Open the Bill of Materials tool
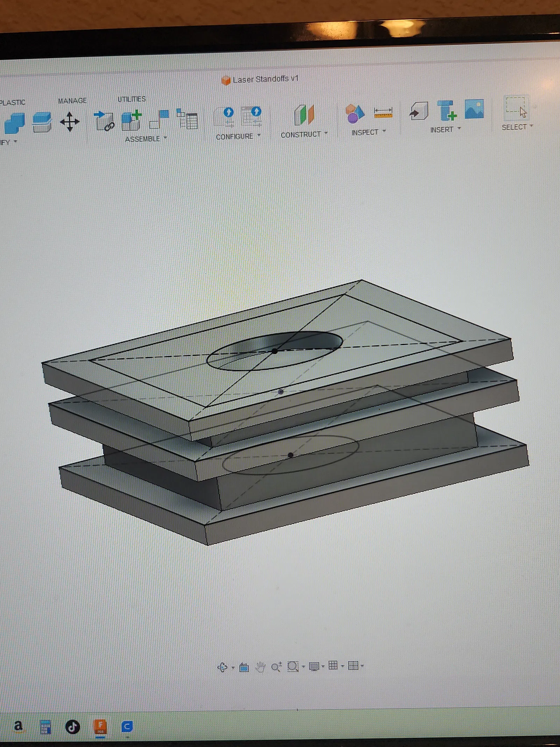This screenshot has width=560, height=747. [x=187, y=119]
